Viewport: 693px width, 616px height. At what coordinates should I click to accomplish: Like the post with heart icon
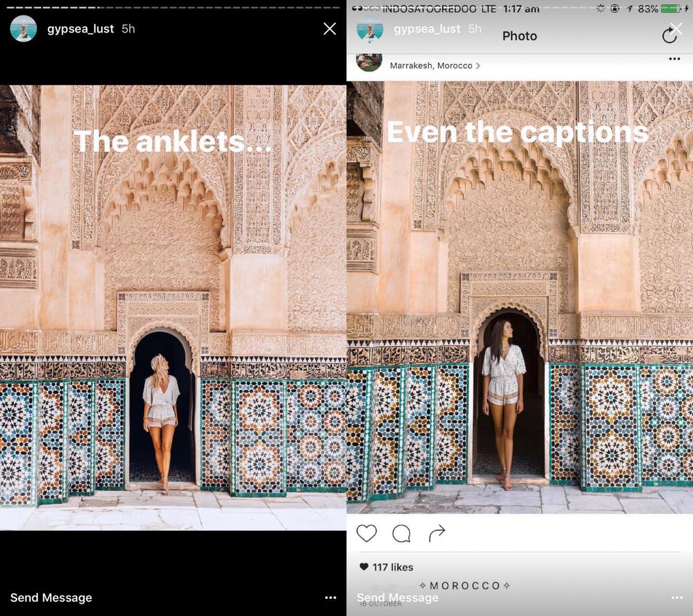(367, 533)
